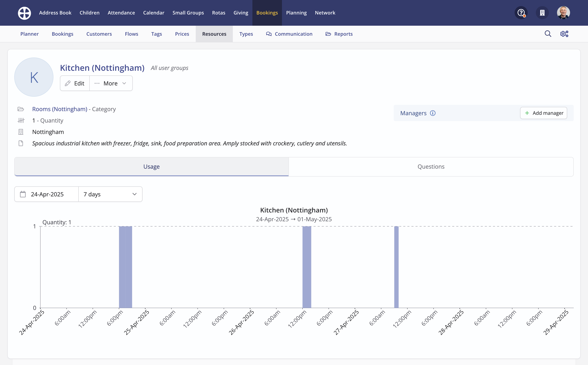Open the user profile avatar
The image size is (588, 365).
[563, 13]
